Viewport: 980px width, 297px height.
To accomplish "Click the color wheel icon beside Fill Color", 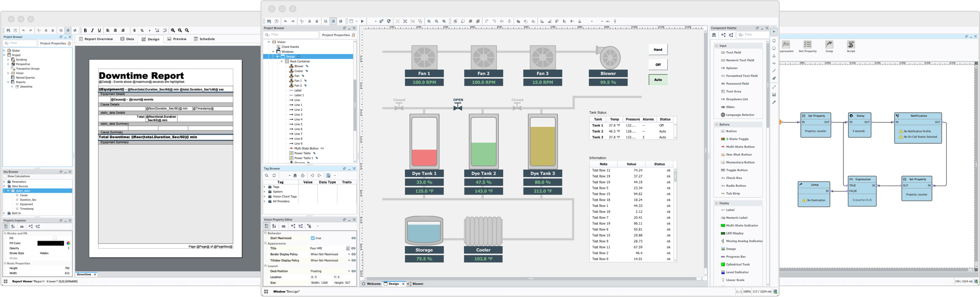I will (69, 244).
